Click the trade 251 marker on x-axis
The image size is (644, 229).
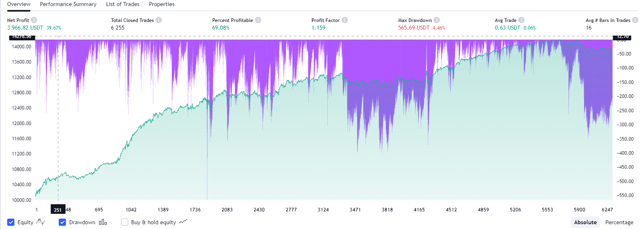[58, 210]
